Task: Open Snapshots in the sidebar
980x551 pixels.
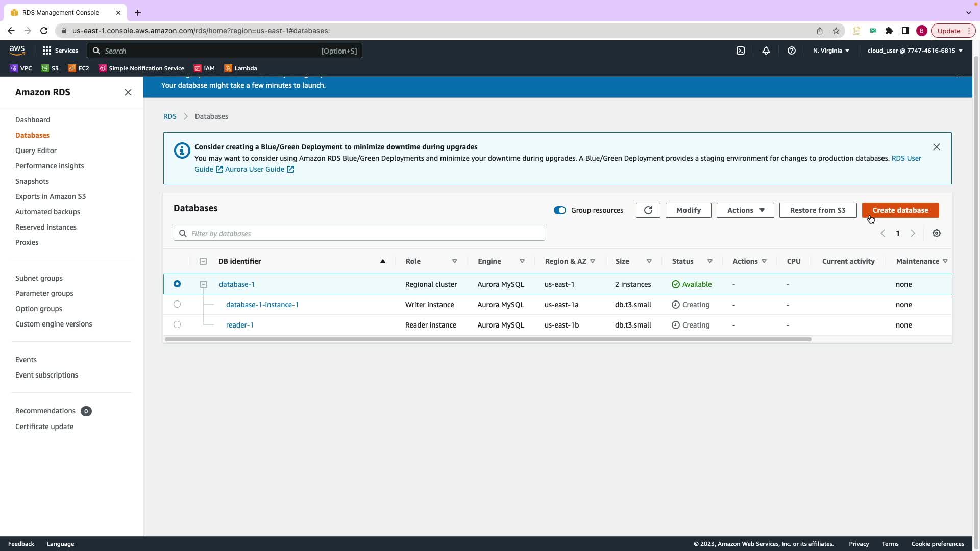Action: pos(32,181)
